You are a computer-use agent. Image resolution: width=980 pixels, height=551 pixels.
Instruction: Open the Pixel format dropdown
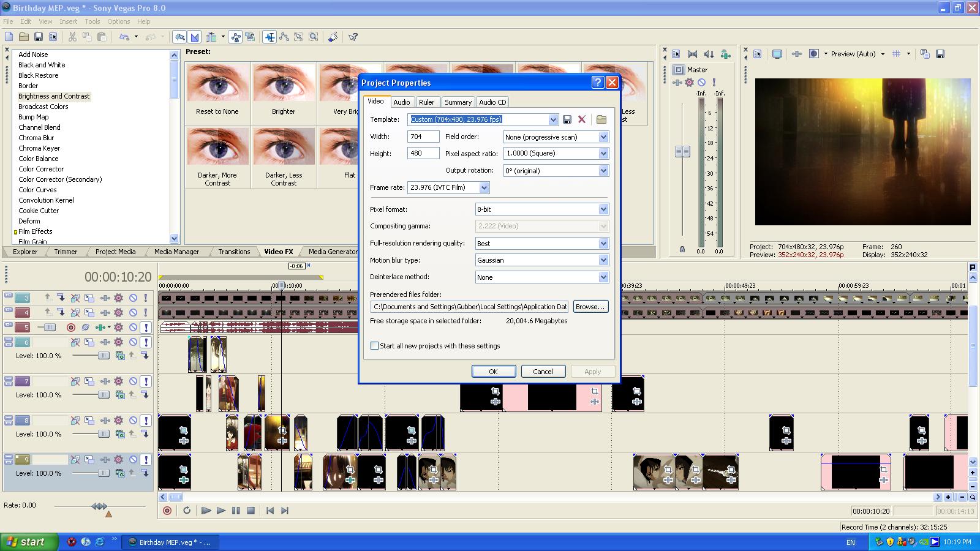point(603,209)
